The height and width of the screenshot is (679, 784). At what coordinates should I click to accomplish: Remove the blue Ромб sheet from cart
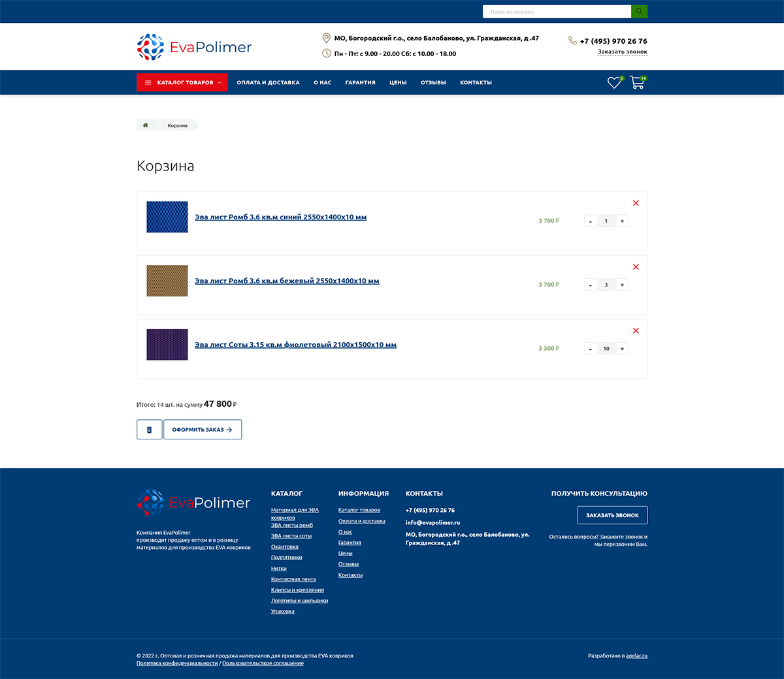click(636, 203)
